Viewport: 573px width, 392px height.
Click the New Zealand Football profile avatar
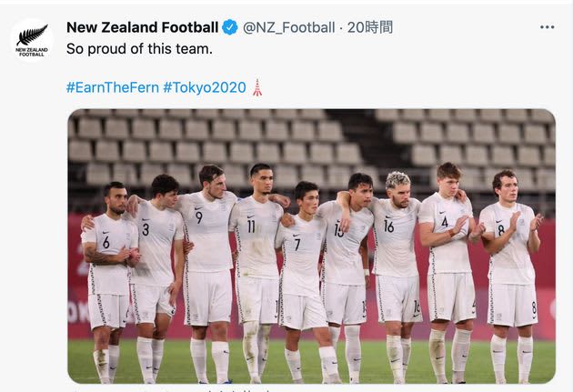tap(32, 40)
